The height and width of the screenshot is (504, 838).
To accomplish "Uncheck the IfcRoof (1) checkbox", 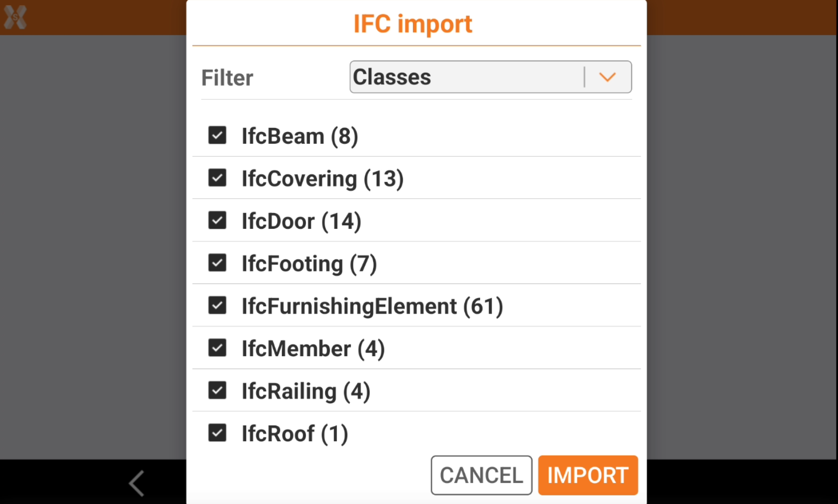I will [217, 433].
